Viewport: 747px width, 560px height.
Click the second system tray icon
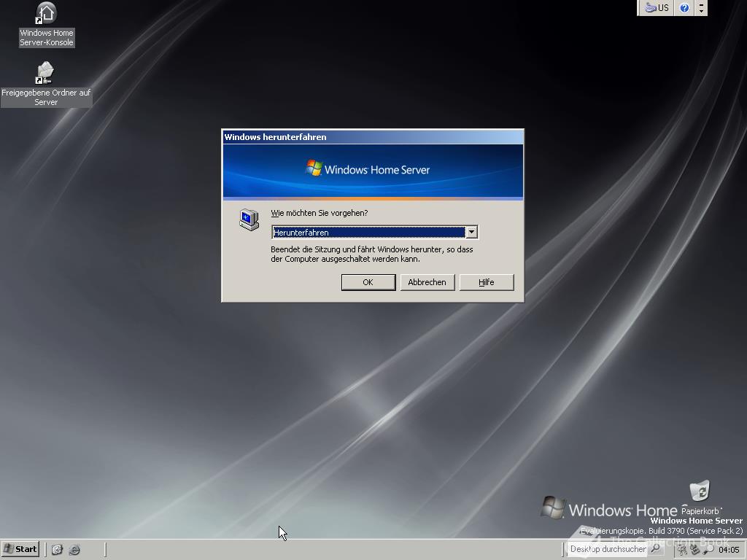(695, 550)
